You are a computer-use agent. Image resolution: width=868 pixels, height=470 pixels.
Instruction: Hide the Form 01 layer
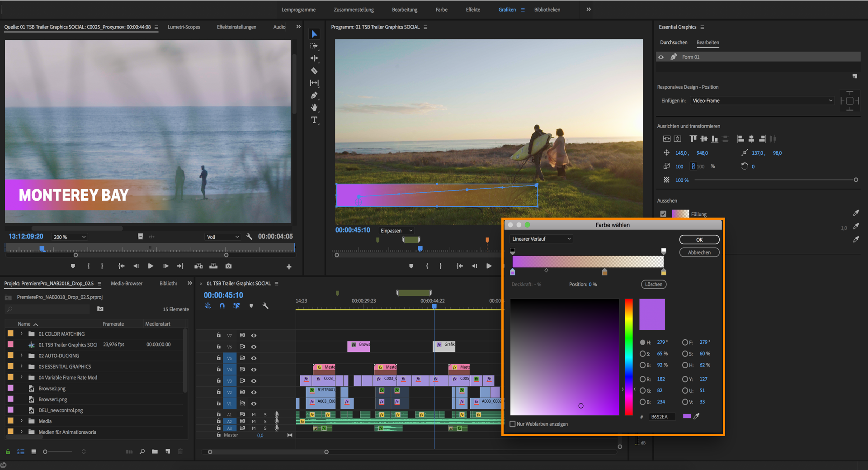click(661, 57)
